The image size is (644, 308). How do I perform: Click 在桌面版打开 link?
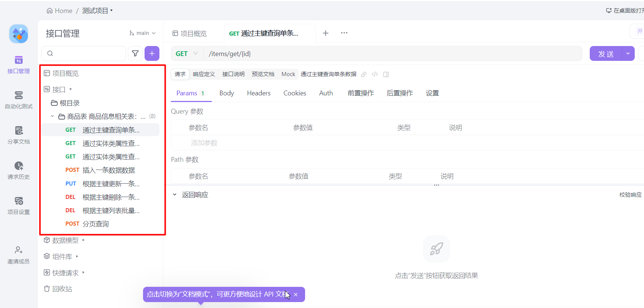(x=625, y=11)
